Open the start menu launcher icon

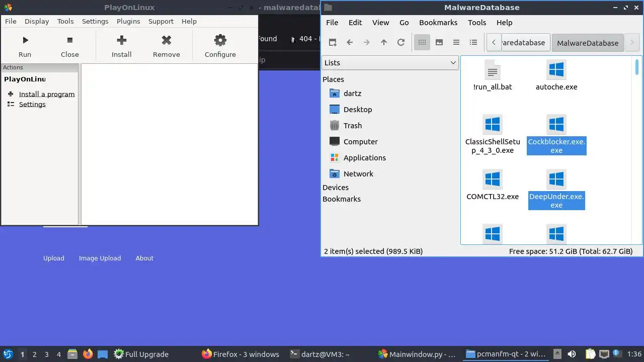[8, 354]
